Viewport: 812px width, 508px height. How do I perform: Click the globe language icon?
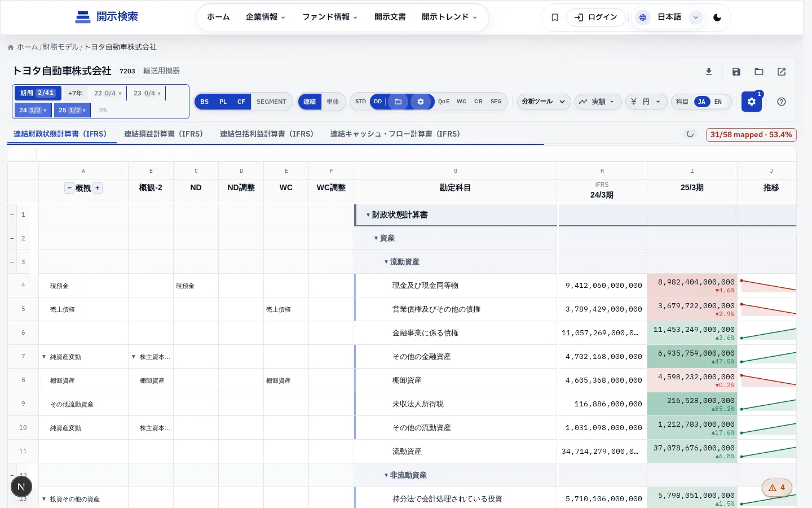coord(642,17)
